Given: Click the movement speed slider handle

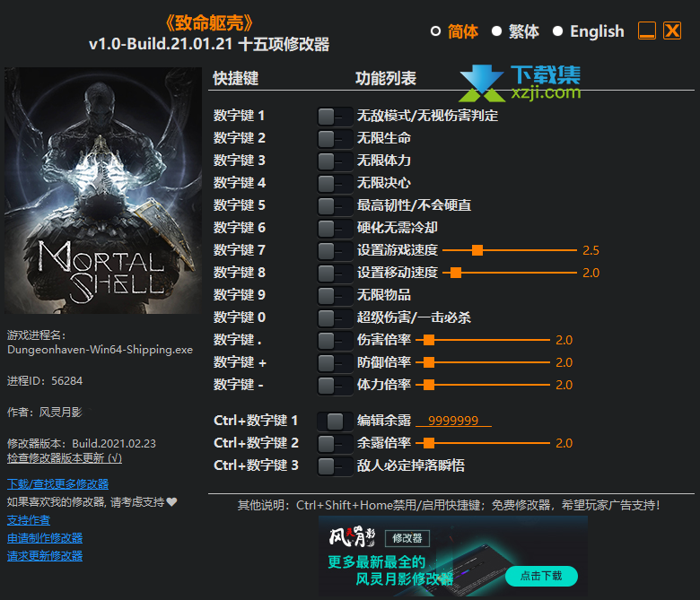Looking at the screenshot, I should pos(456,273).
